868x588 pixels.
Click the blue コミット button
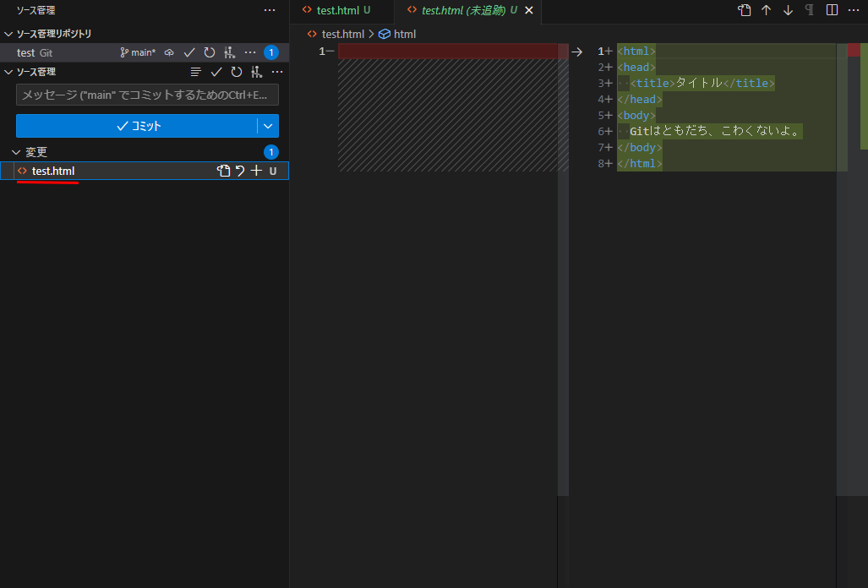(137, 126)
